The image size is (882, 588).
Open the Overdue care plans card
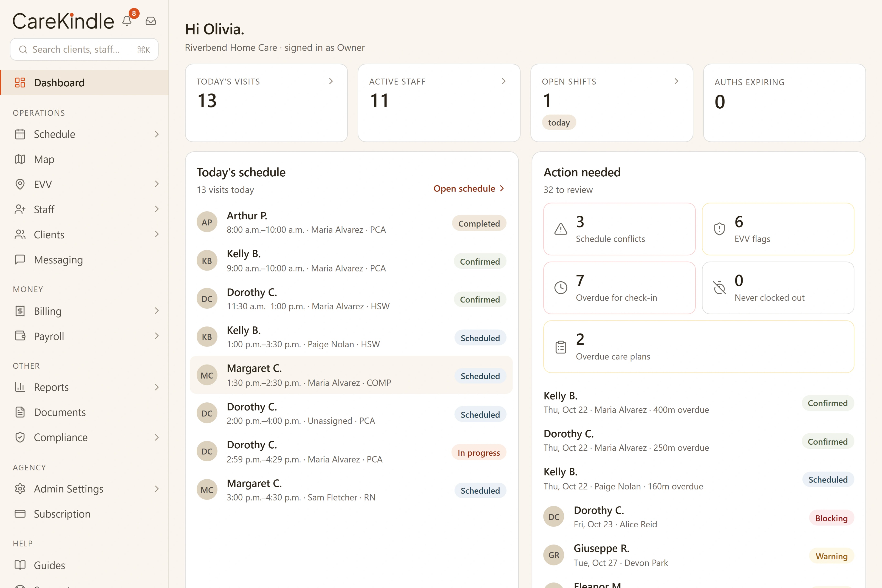[x=699, y=347]
